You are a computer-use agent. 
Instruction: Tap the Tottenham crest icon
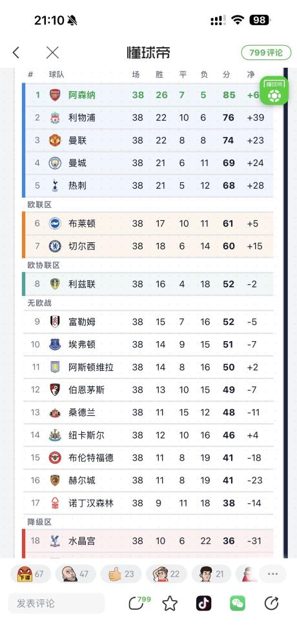(x=55, y=185)
